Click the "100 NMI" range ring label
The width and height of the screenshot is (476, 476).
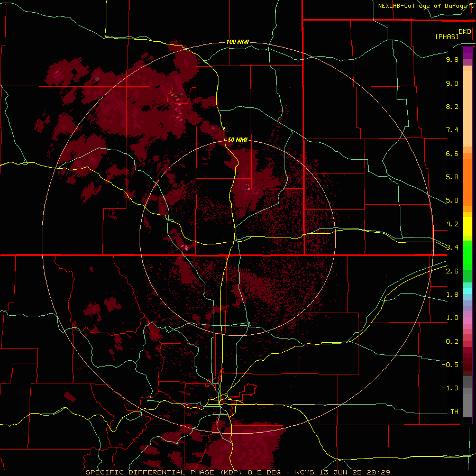237,42
